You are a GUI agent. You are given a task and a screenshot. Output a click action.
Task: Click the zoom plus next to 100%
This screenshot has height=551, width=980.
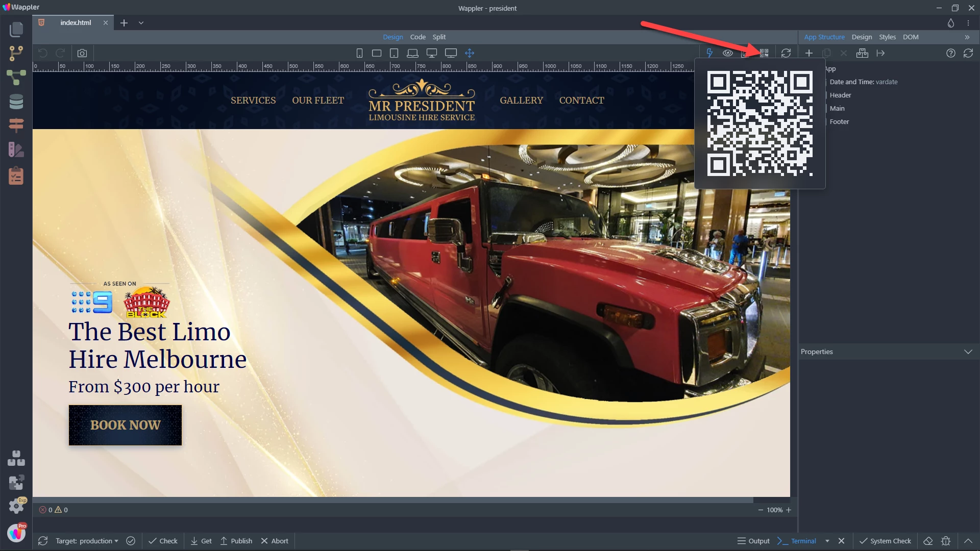(789, 510)
